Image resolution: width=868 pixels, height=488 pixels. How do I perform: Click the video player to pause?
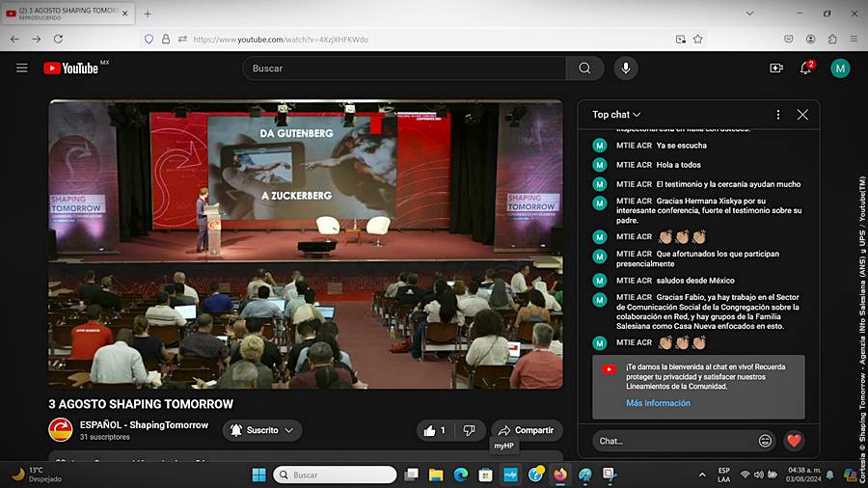tap(306, 244)
